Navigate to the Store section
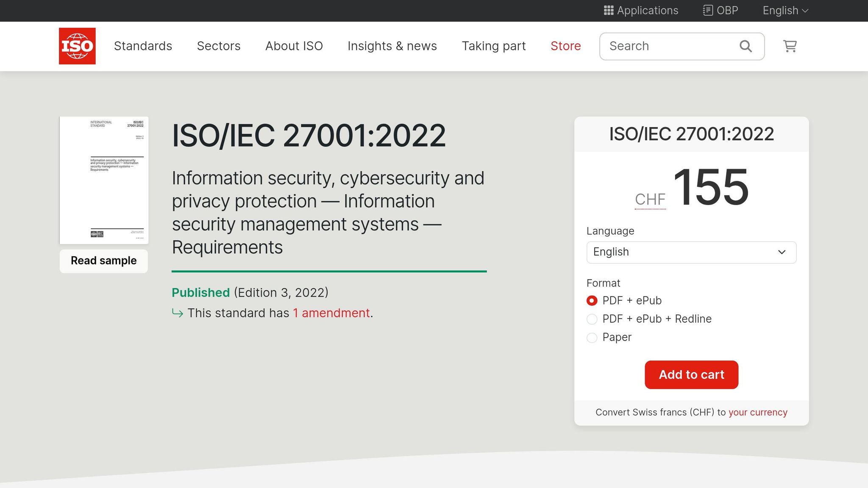This screenshot has height=488, width=868. click(x=565, y=46)
